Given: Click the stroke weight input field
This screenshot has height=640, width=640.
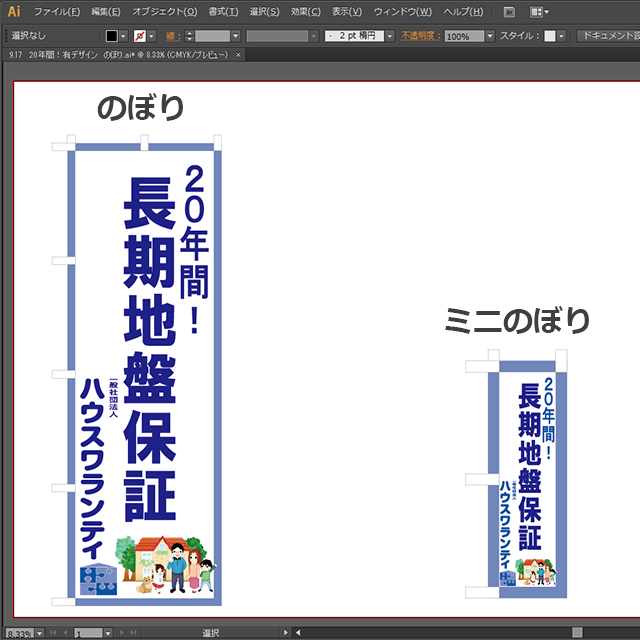Looking at the screenshot, I should click(213, 36).
